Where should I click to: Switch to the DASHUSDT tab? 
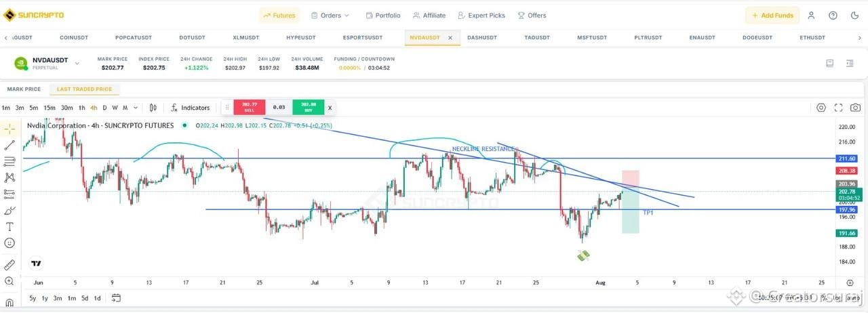point(482,37)
